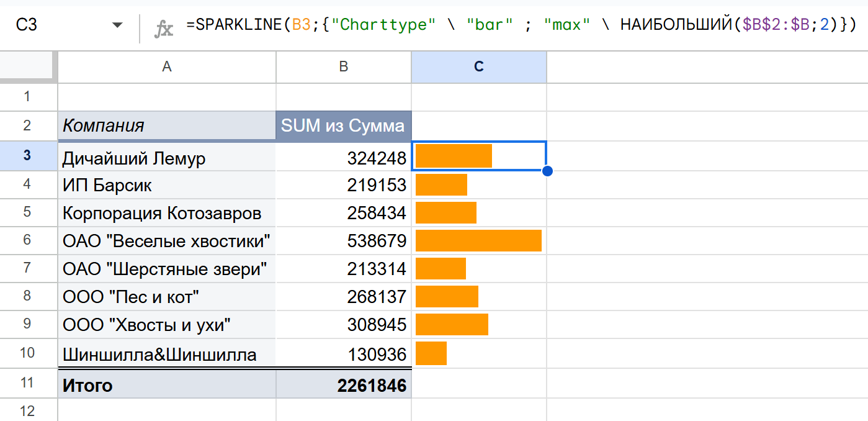Select the cell "Дичайший Лемур"

coord(166,158)
